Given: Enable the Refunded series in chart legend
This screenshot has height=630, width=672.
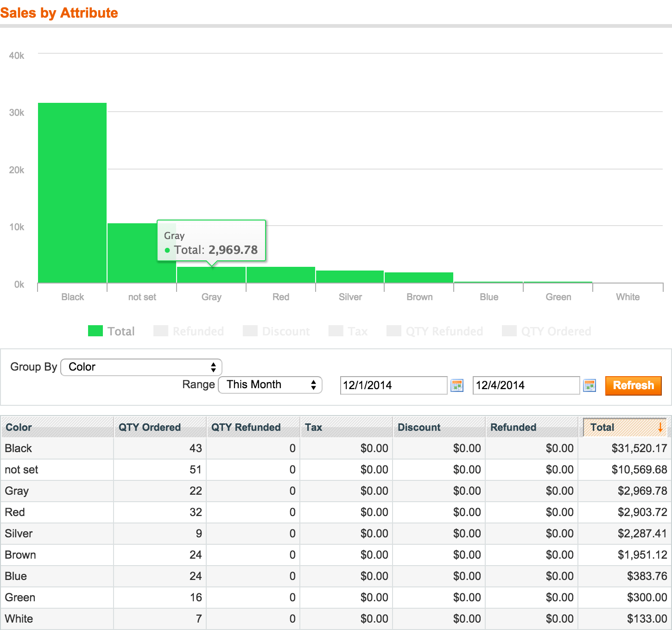Looking at the screenshot, I should [189, 331].
